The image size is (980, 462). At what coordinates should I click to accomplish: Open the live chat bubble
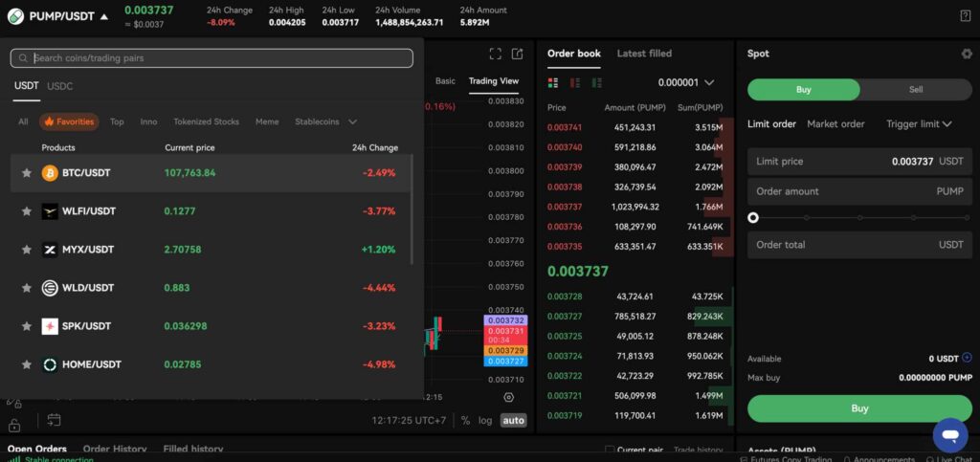[x=950, y=435]
